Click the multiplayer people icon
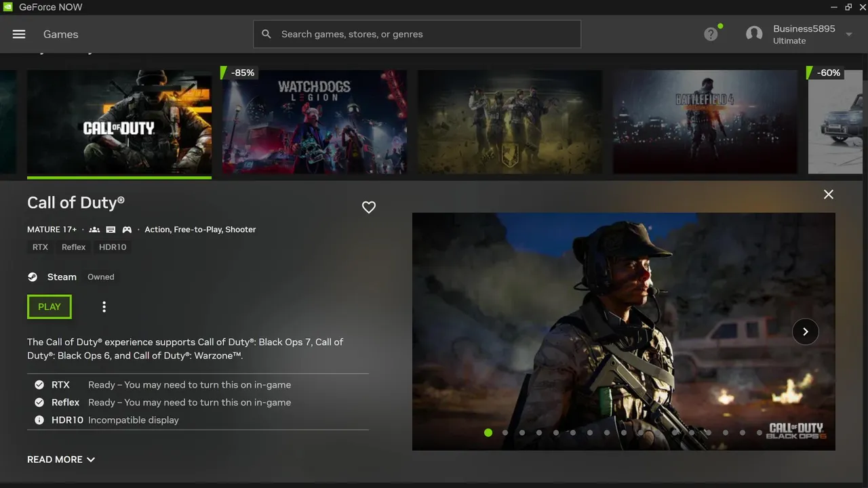 pyautogui.click(x=94, y=230)
